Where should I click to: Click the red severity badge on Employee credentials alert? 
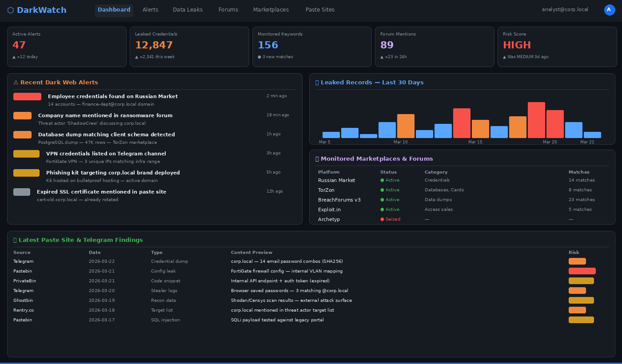tap(27, 96)
